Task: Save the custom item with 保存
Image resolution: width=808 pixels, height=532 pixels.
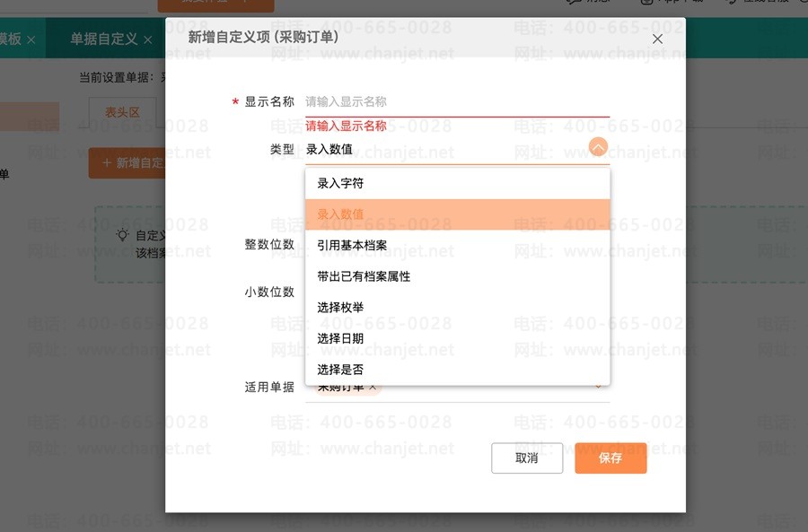Action: coord(610,458)
